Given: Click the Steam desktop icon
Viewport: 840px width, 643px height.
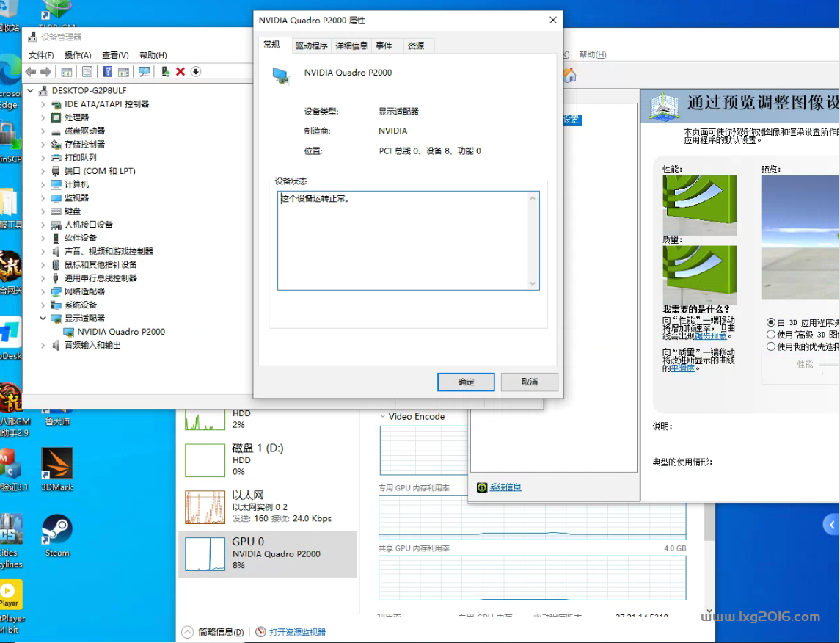Looking at the screenshot, I should click(56, 535).
